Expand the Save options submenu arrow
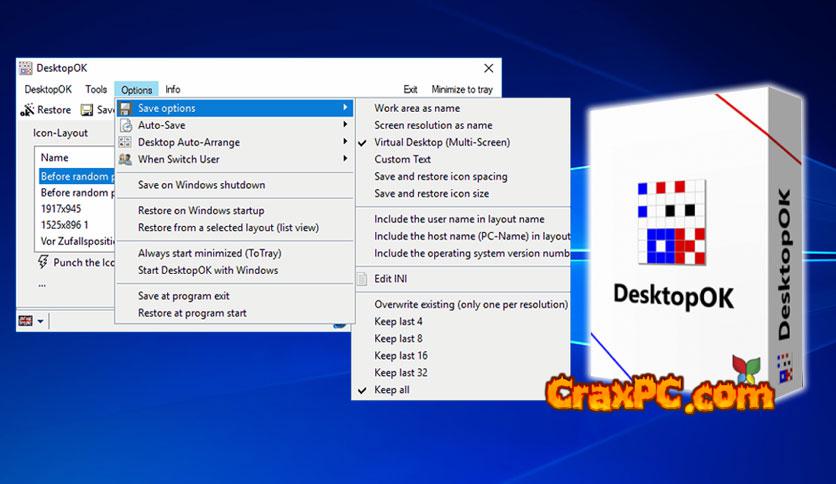Viewport: 836px width, 484px height. [345, 108]
